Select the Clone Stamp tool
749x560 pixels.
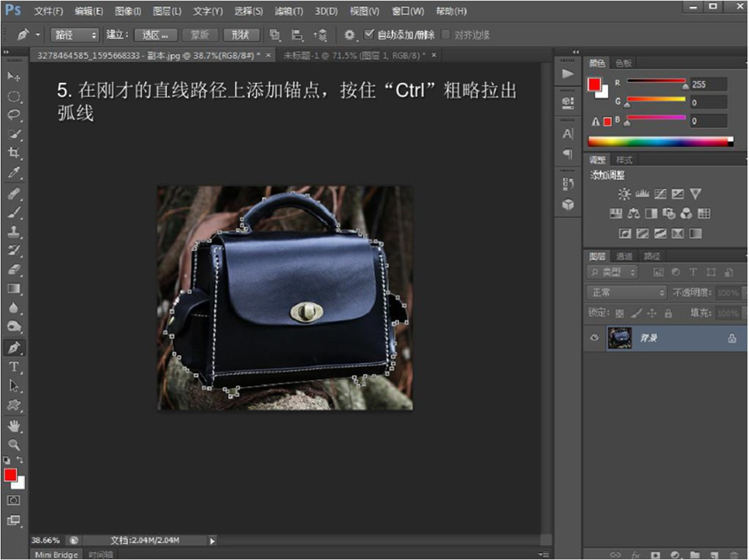14,232
